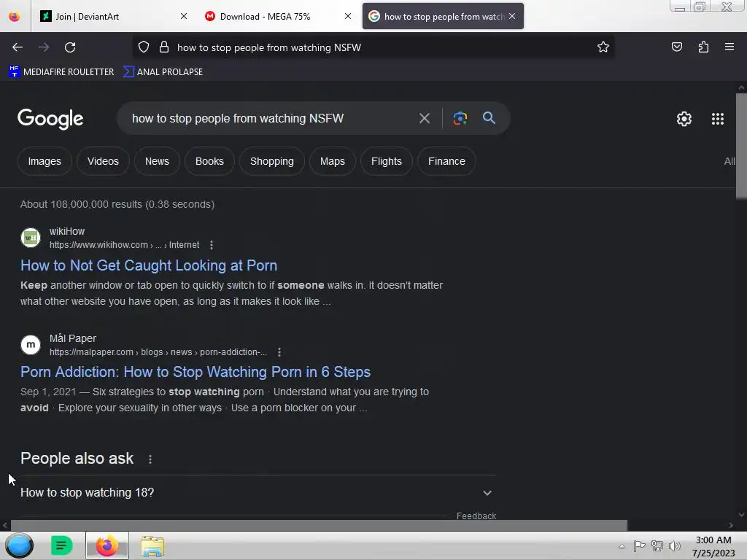Screen dimensions: 747x560
Task: Click the wikiHow site favicon
Action: click(31, 238)
